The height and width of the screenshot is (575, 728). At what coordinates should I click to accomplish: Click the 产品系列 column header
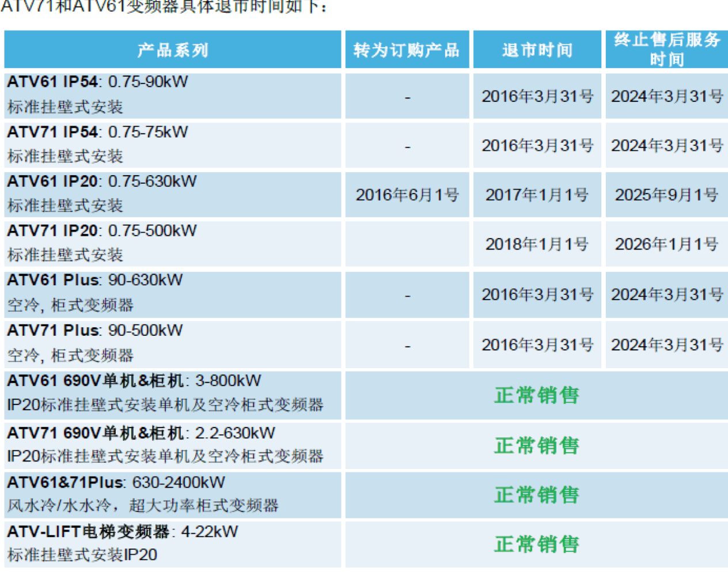click(173, 50)
